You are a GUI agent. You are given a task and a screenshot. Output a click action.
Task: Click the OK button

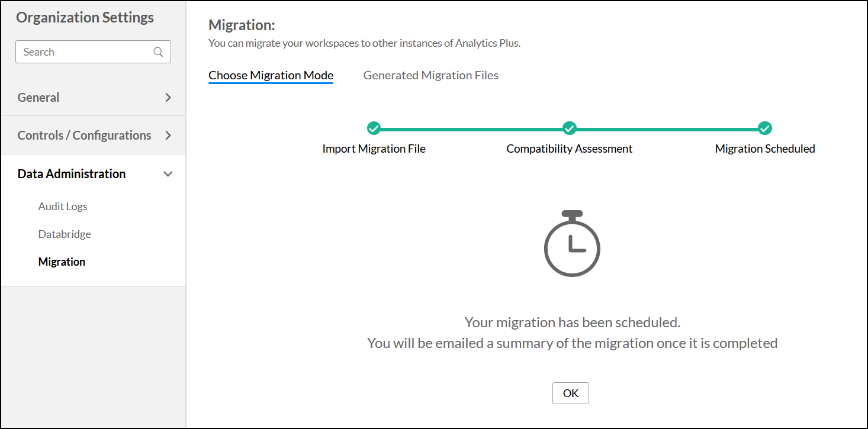[570, 393]
